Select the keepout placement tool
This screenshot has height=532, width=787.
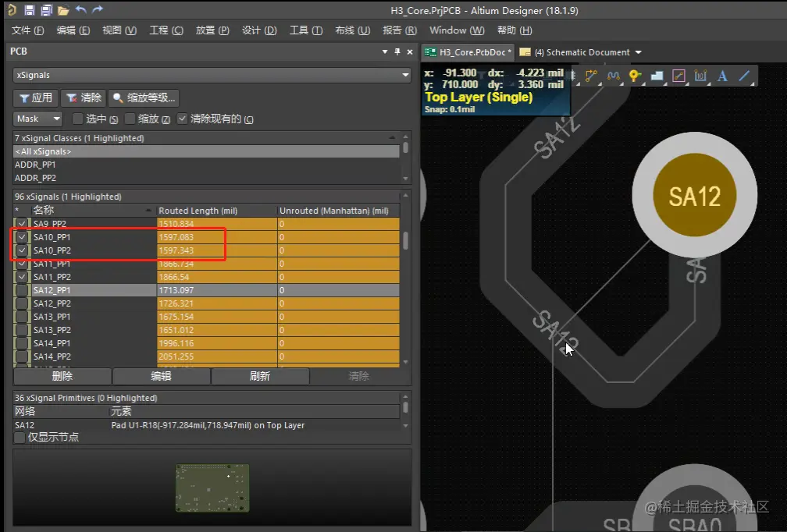tap(678, 76)
